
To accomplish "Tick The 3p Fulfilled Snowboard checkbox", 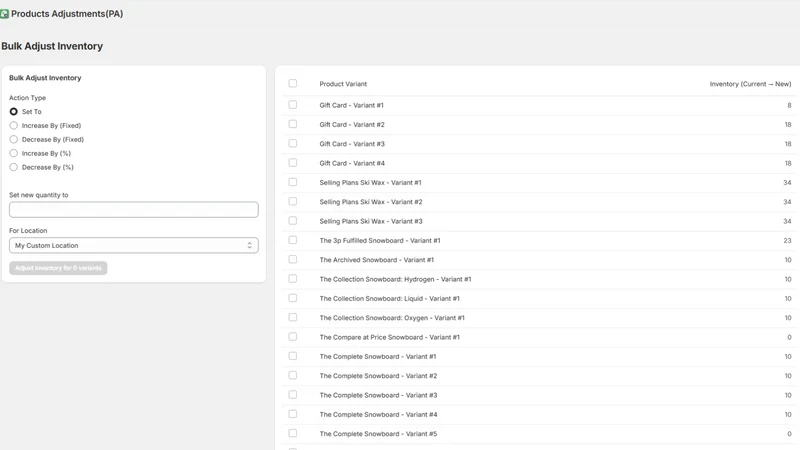I will click(x=292, y=240).
